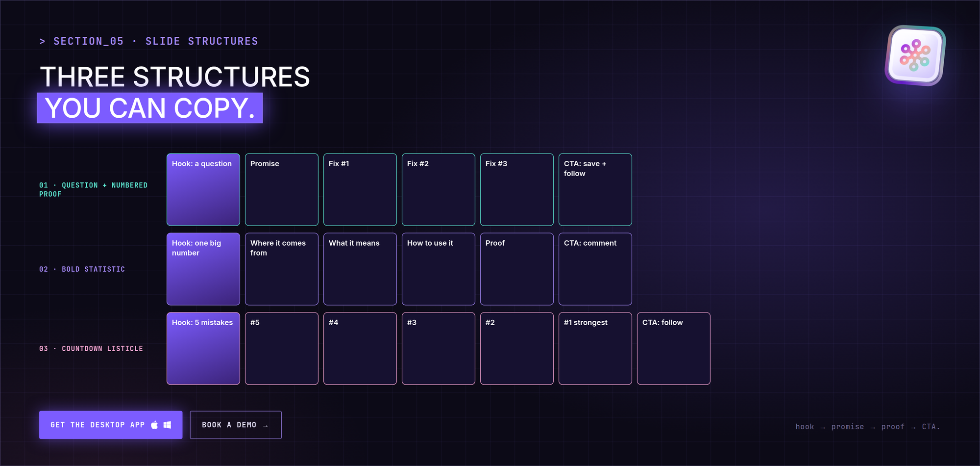Click the '02 · Bold Statistic' label

[82, 269]
